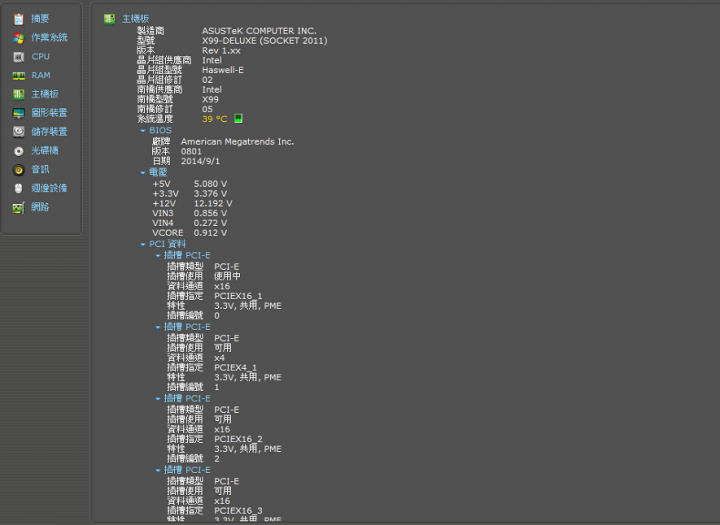Click the +12V reading 12.192 V
This screenshot has width=720, height=525.
click(x=213, y=203)
